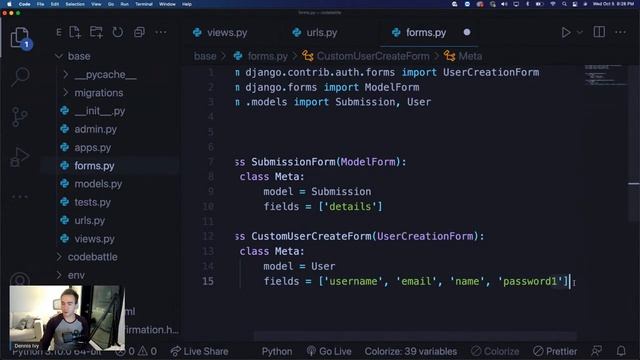Open the File menu

(40, 4)
